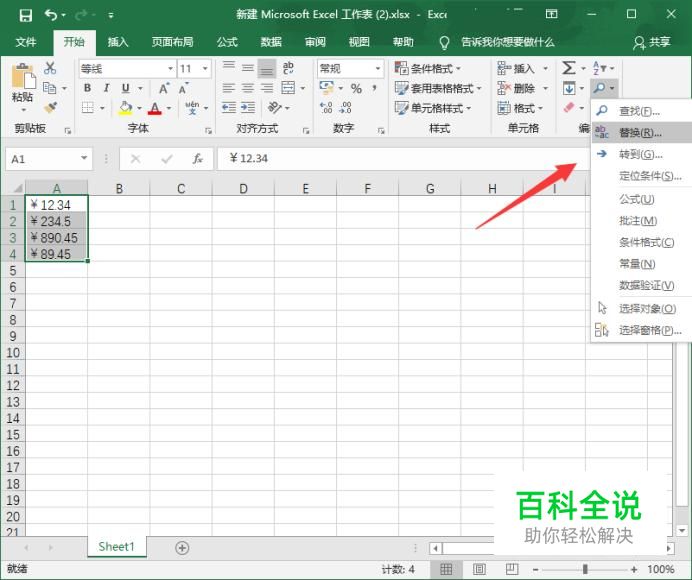The height and width of the screenshot is (580, 692).
Task: Click 插入 cells button in ribbon group
Action: 516,68
